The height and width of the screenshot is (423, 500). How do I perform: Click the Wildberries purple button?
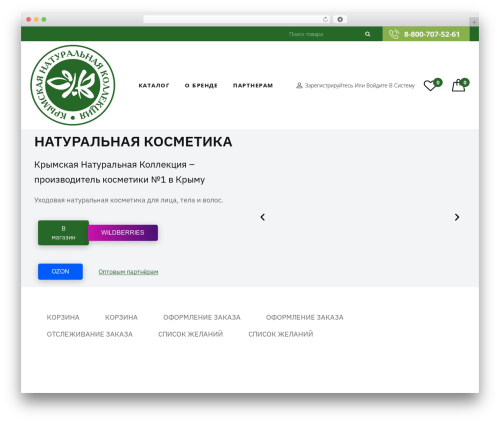click(x=123, y=233)
